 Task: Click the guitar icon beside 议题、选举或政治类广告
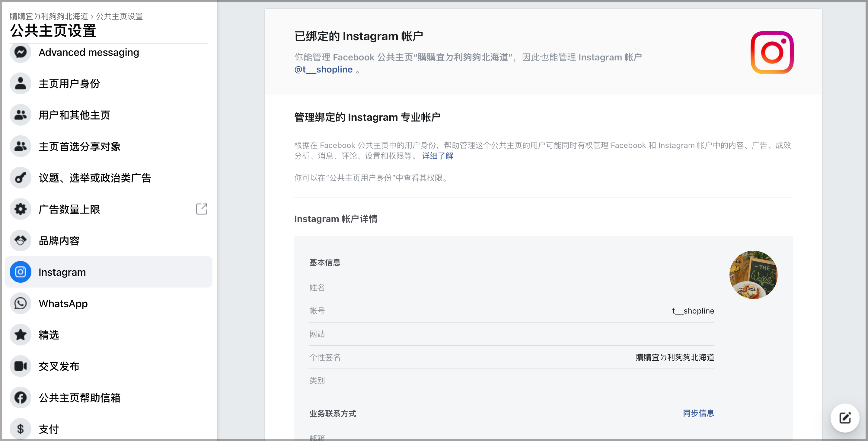click(21, 178)
